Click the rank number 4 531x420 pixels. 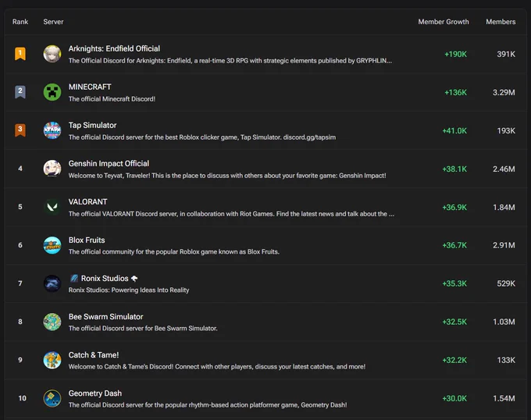tap(20, 169)
